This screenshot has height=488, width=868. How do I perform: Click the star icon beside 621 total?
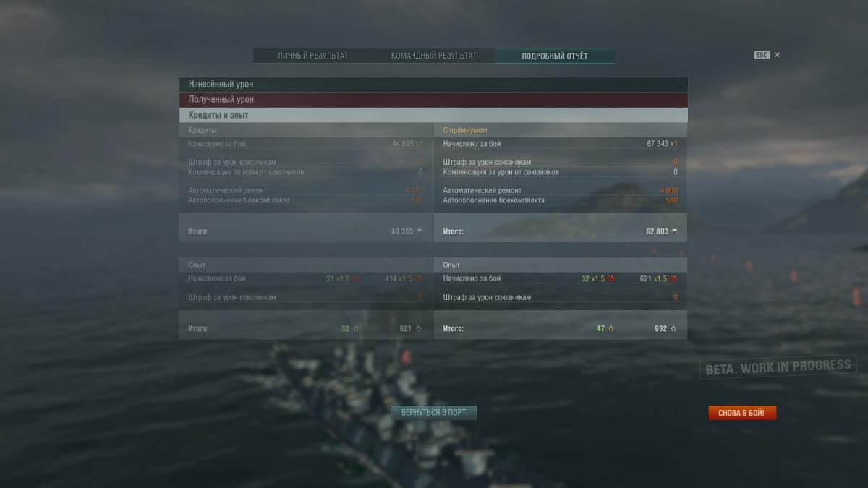point(419,328)
